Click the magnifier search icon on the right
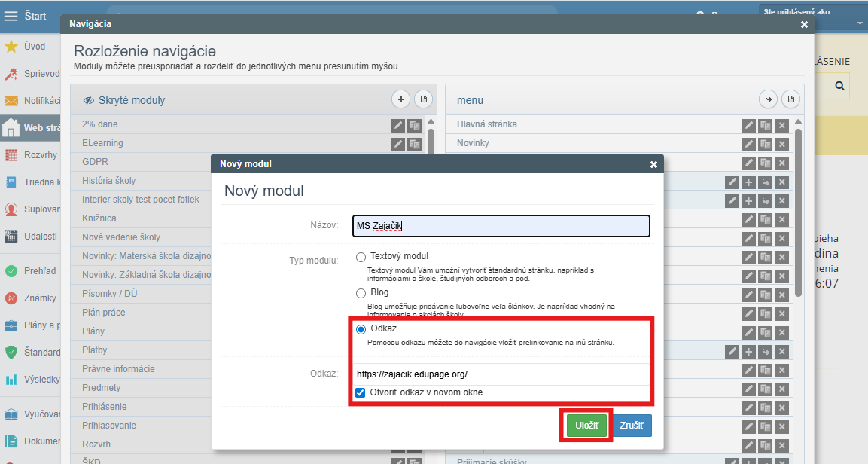The image size is (868, 464). point(839,87)
